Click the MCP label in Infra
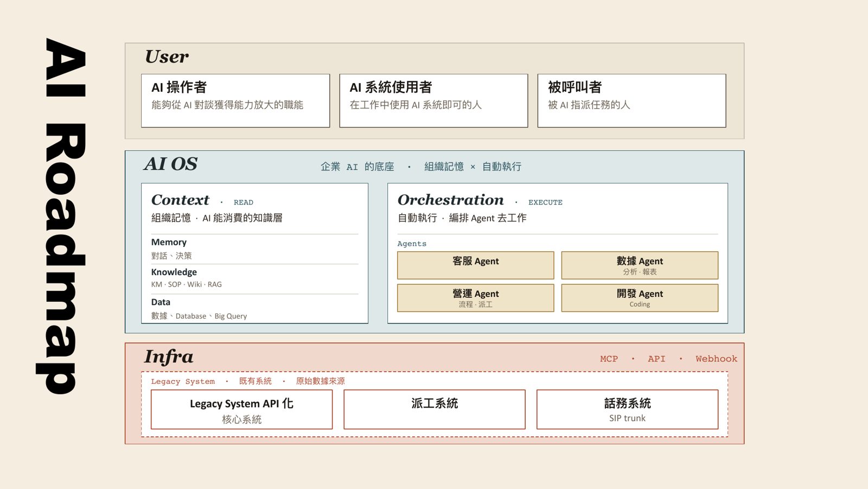The width and height of the screenshot is (868, 489). tap(609, 359)
